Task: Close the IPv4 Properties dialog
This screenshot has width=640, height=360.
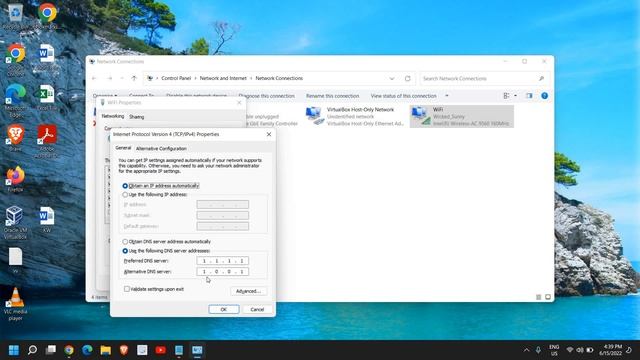Action: pyautogui.click(x=269, y=134)
